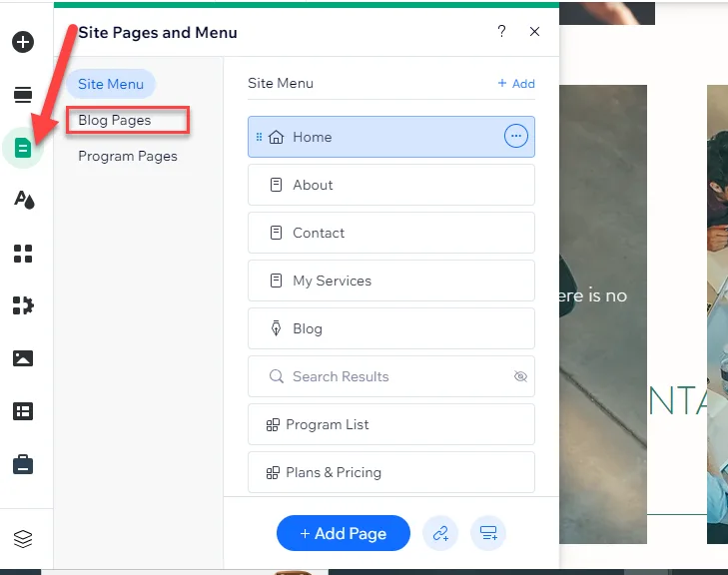Select the Plans & Pricing page row

click(x=390, y=472)
